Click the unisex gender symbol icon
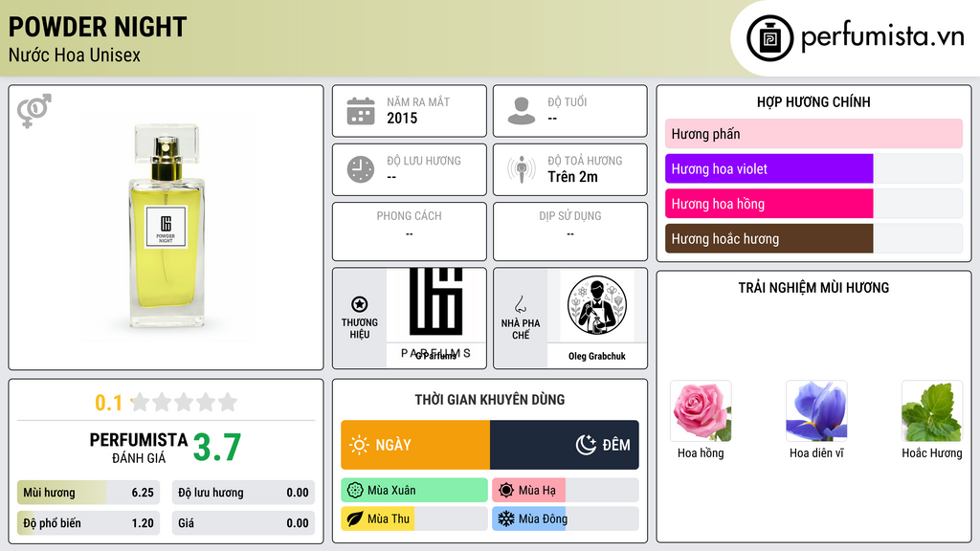This screenshot has width=980, height=551. point(34,111)
